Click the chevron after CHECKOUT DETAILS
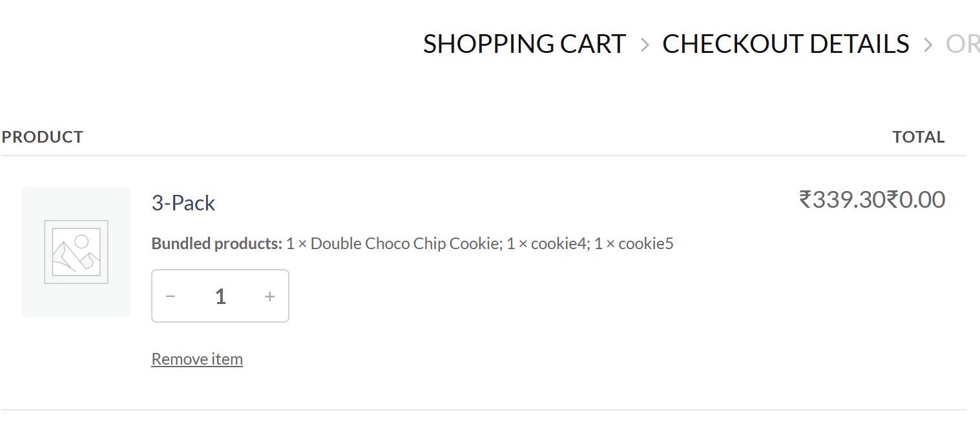 tap(928, 45)
